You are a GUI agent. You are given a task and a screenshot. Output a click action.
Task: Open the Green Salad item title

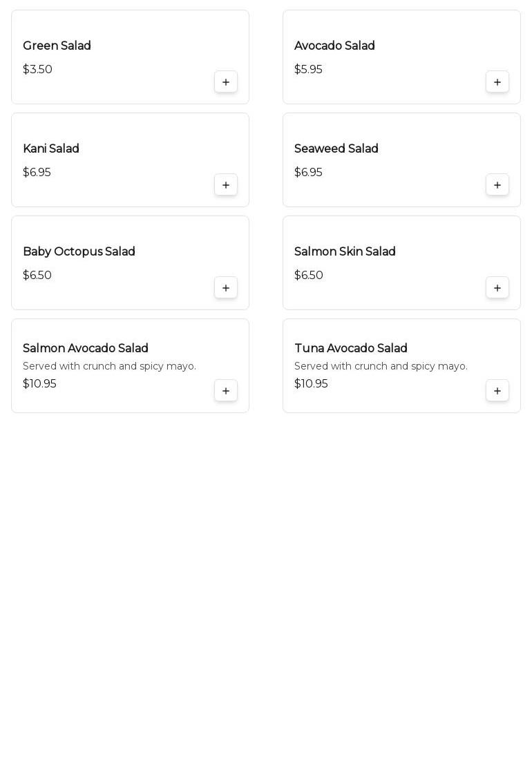(57, 46)
